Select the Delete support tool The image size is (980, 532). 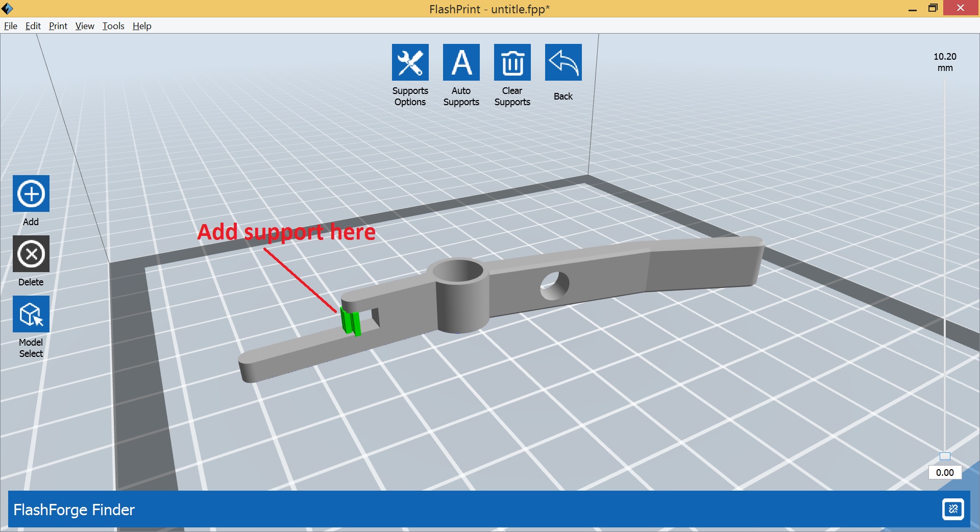tap(31, 254)
